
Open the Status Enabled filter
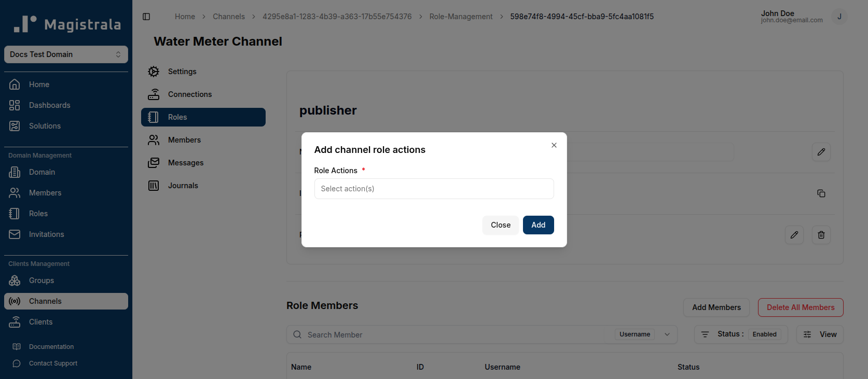point(741,334)
